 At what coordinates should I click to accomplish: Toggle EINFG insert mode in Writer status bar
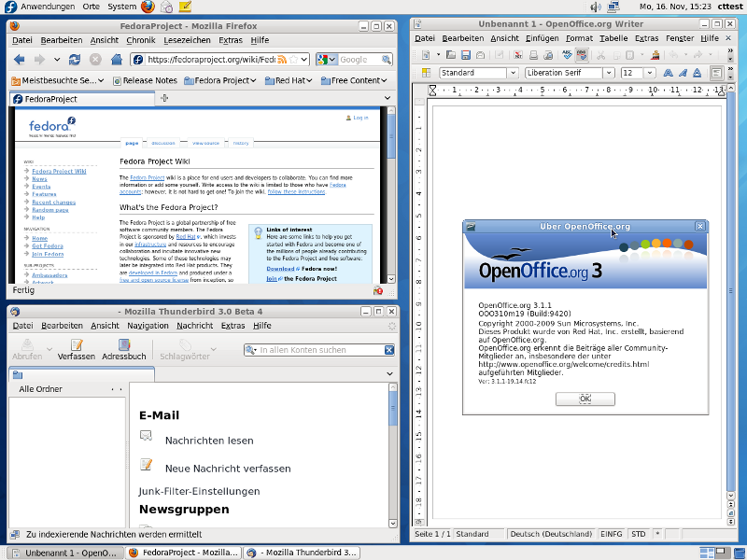tap(612, 534)
